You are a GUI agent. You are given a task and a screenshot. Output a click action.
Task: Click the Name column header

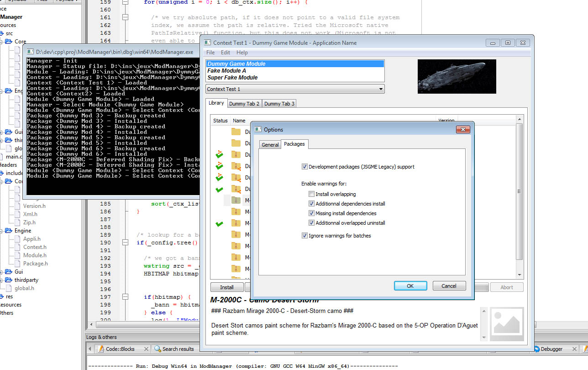coord(239,121)
